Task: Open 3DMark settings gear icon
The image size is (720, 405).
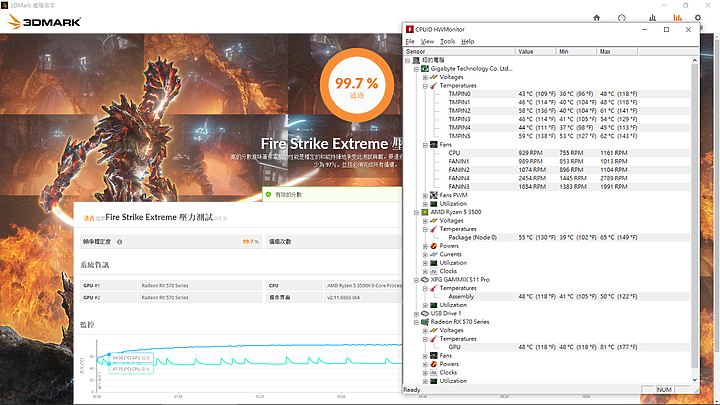Action: pos(698,18)
